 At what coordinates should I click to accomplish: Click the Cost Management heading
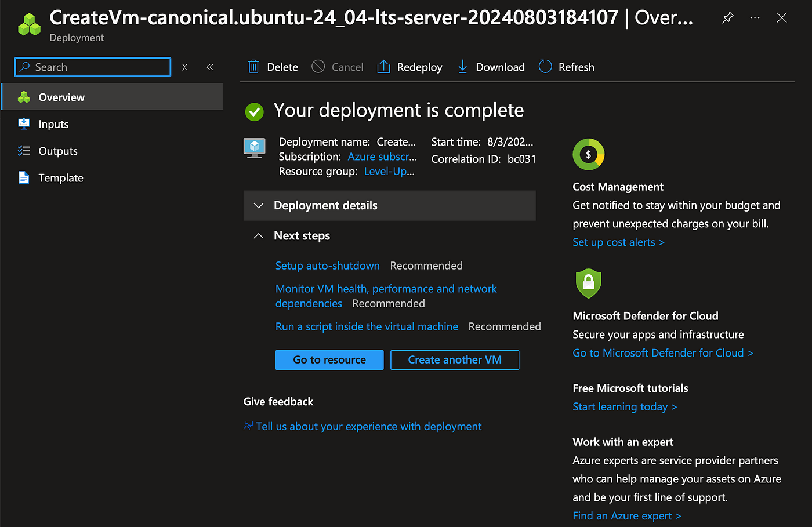[618, 187]
